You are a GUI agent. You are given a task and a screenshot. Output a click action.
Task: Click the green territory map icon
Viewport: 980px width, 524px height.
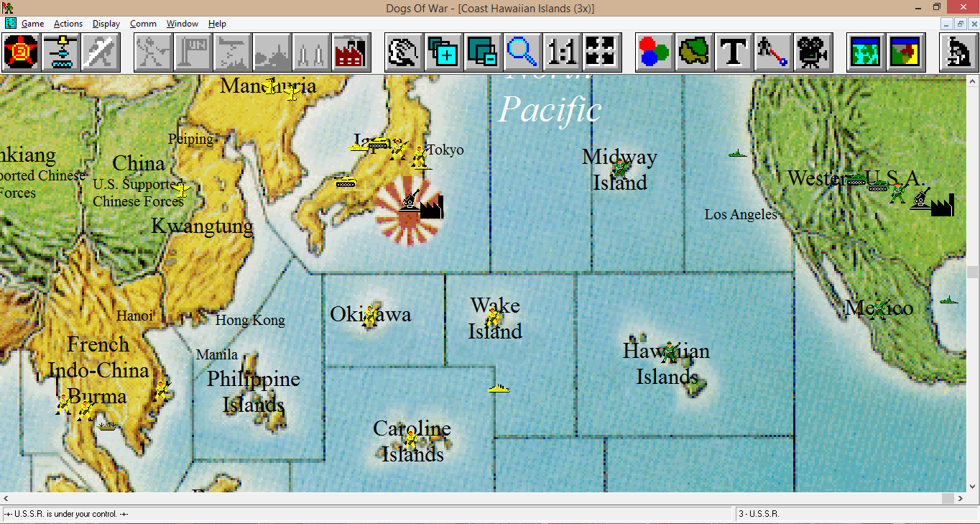pos(695,52)
